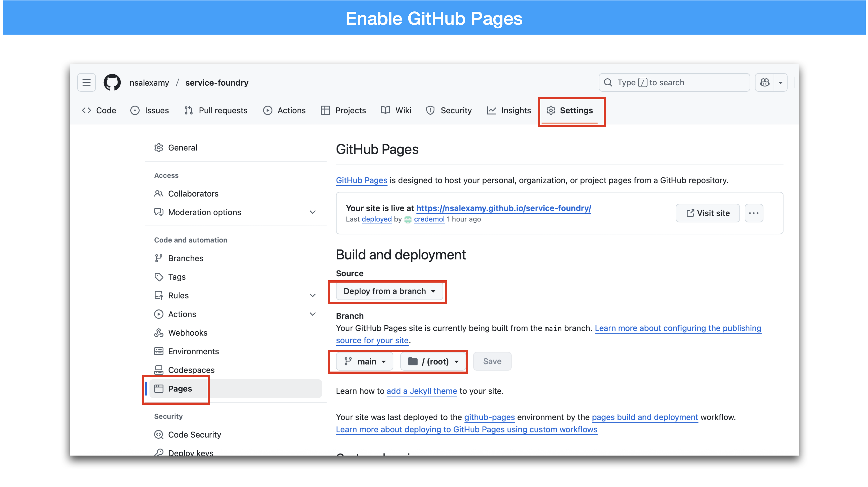Open the Security tab
This screenshot has height=487, width=868.
(x=449, y=111)
